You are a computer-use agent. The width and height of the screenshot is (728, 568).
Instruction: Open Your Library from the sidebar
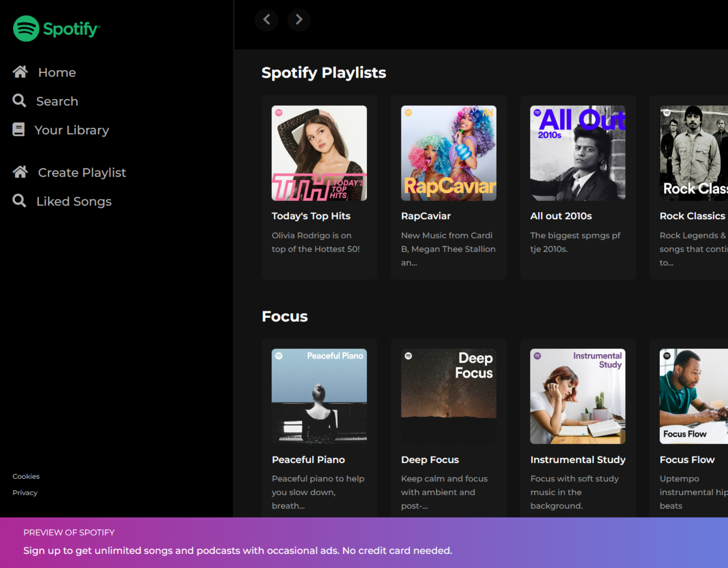tap(72, 130)
